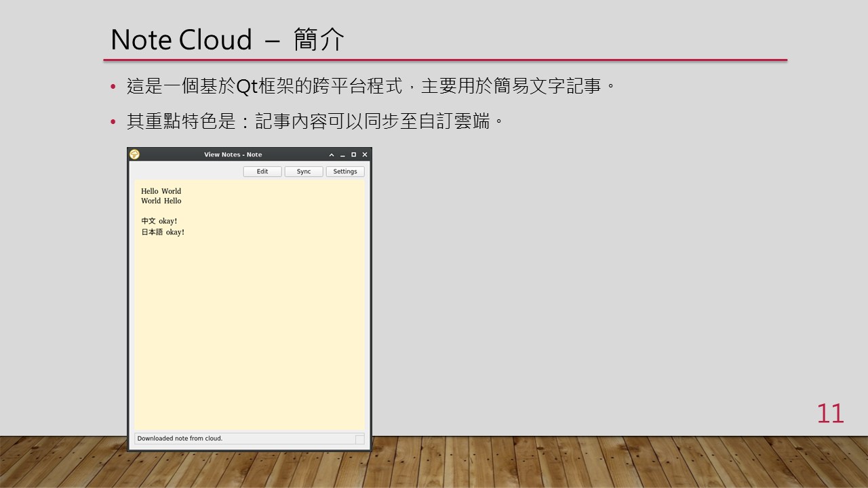Click the '日本語 okay!' note line
Image resolution: width=868 pixels, height=488 pixels.
(163, 232)
